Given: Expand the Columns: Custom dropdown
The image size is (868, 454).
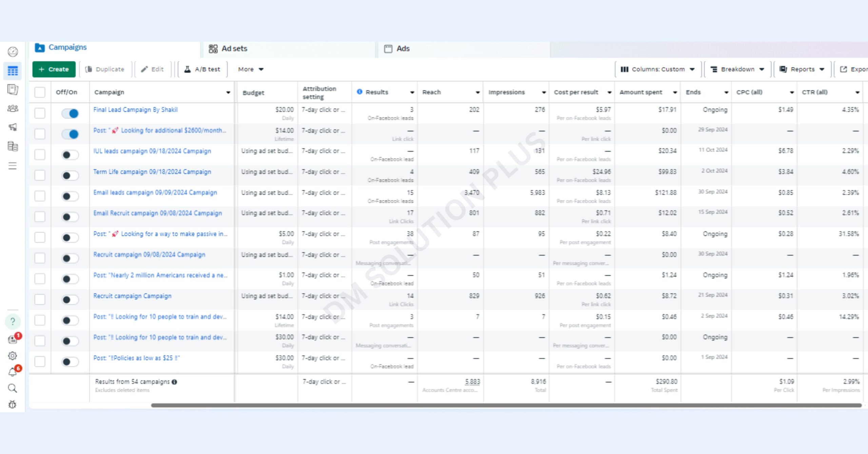Looking at the screenshot, I should (657, 69).
